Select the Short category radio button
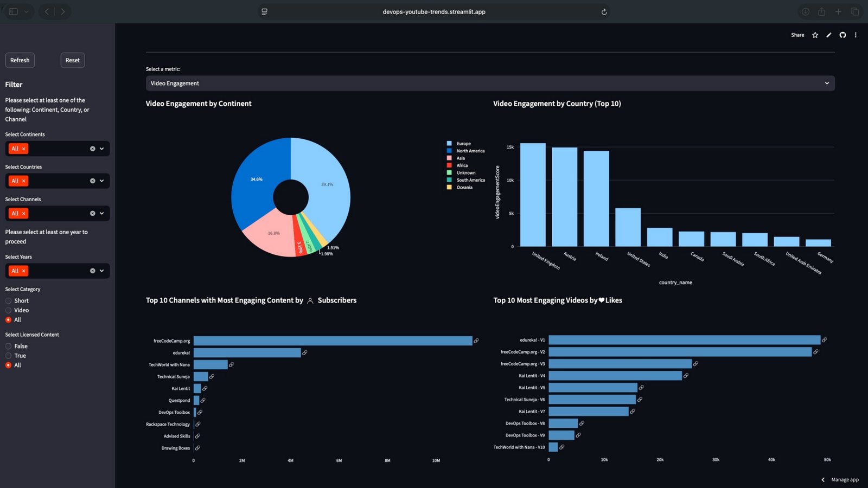Screen dimensions: 868x488 (x=8, y=301)
